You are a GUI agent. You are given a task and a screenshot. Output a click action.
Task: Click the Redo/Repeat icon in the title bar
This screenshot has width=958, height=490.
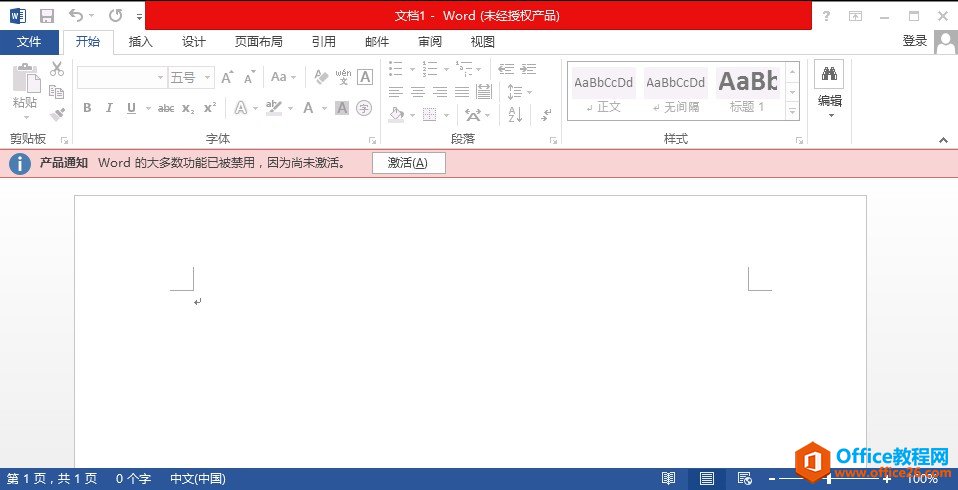[x=115, y=15]
